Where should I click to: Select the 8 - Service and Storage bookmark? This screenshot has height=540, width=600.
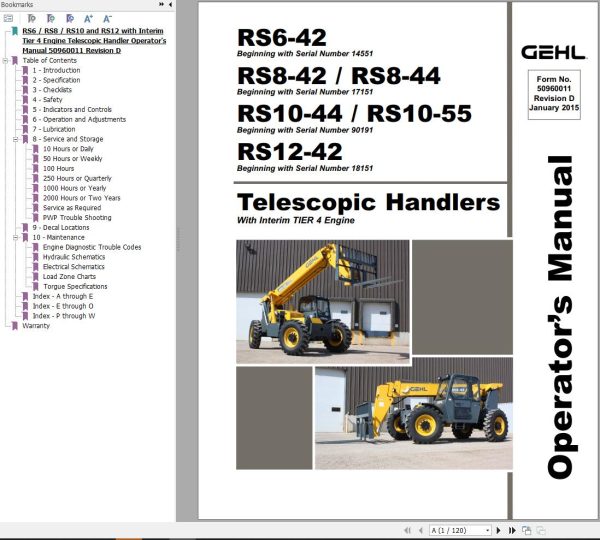pos(68,139)
